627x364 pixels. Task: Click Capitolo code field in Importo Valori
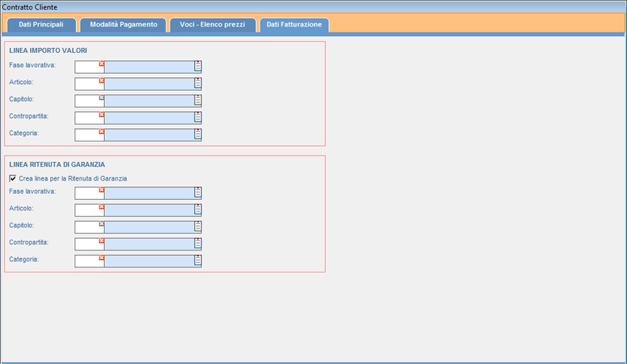(x=87, y=102)
